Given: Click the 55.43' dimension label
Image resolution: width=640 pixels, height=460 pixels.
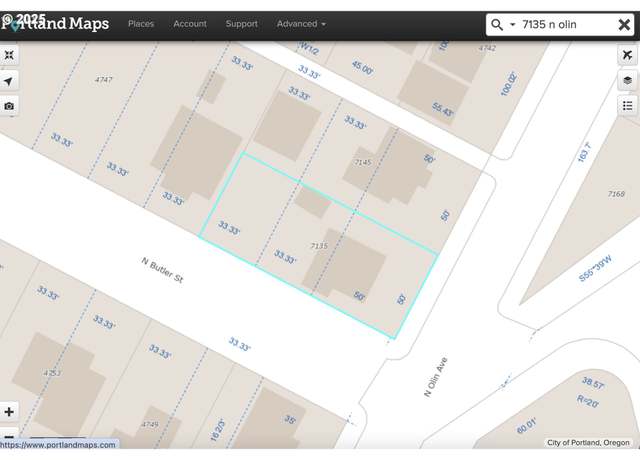Looking at the screenshot, I should (x=443, y=109).
